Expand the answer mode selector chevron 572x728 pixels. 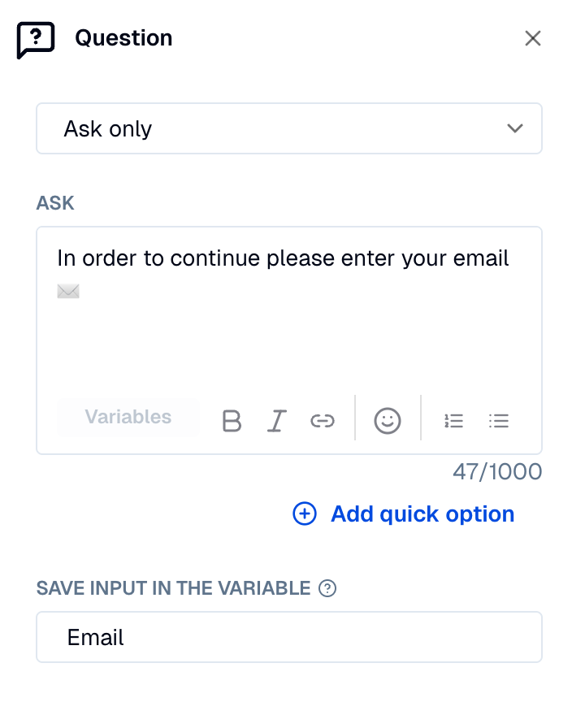click(514, 128)
